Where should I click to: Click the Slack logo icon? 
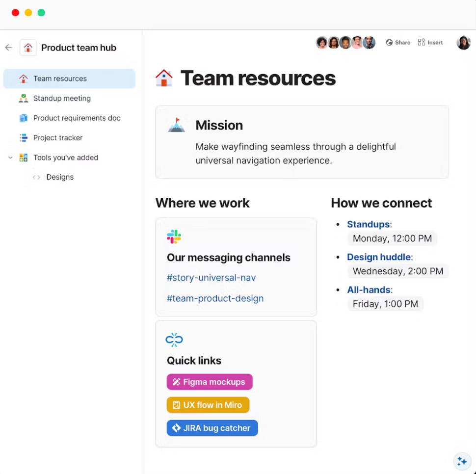point(174,237)
